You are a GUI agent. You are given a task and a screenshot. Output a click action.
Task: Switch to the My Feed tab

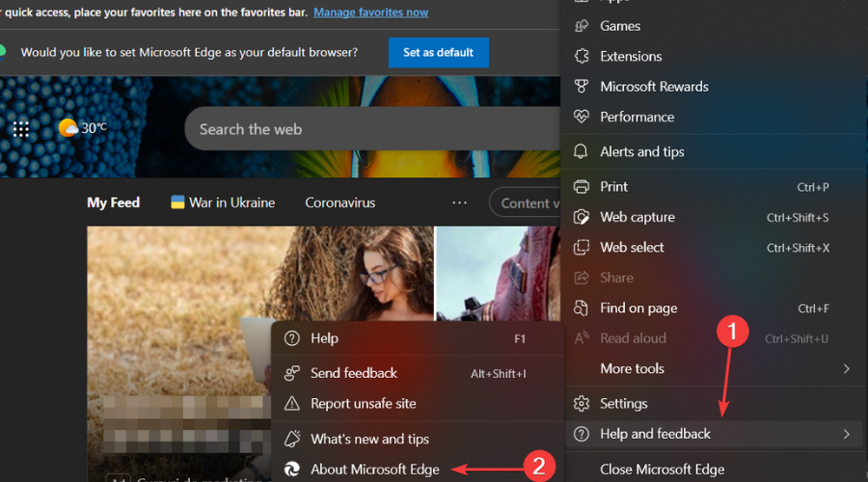pyautogui.click(x=113, y=202)
